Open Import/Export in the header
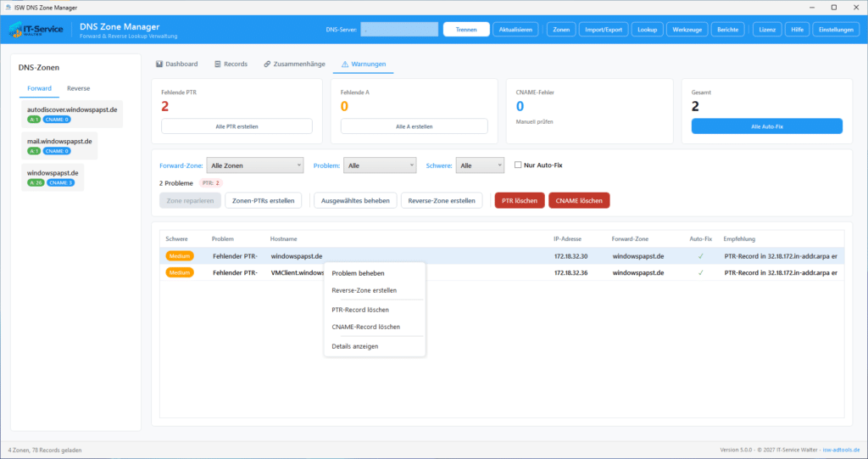 (x=604, y=30)
